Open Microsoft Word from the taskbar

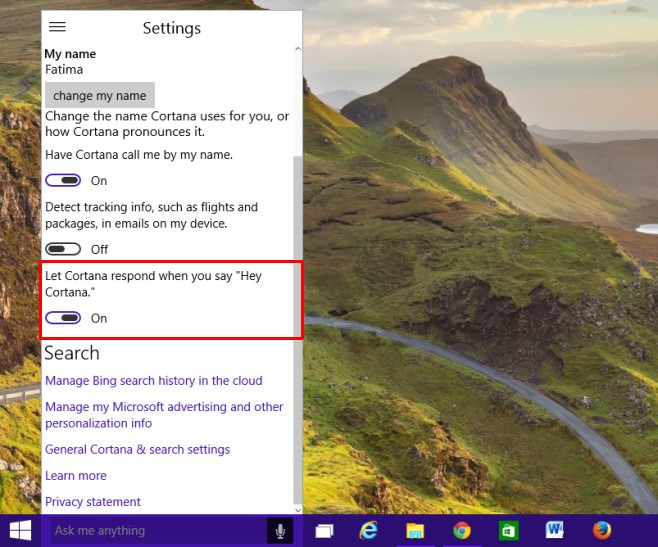click(x=555, y=530)
